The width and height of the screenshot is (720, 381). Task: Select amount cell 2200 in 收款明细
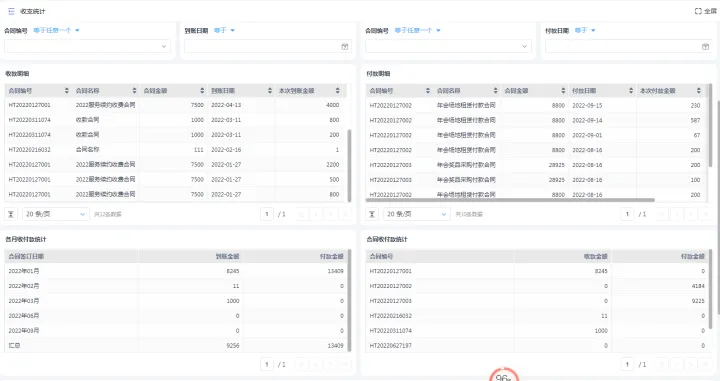[x=332, y=164]
